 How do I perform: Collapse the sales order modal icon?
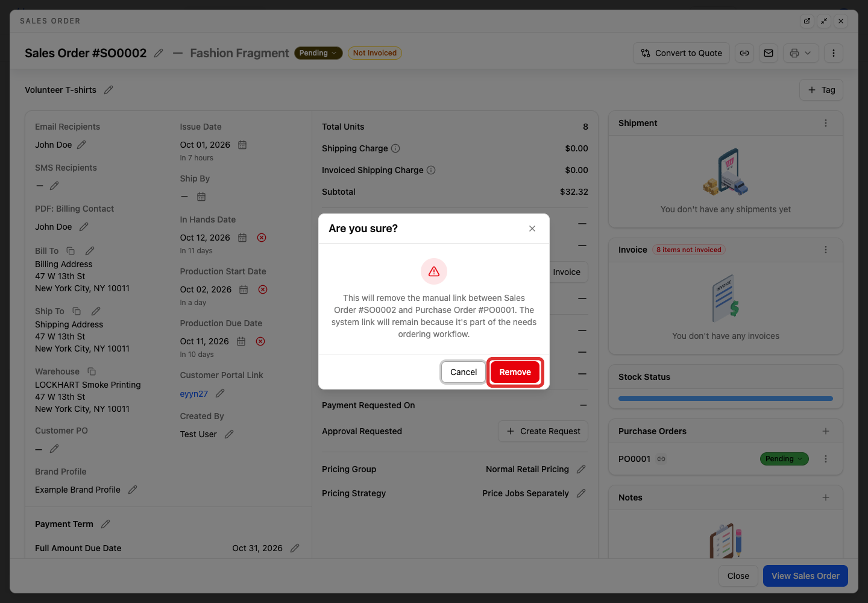(824, 21)
